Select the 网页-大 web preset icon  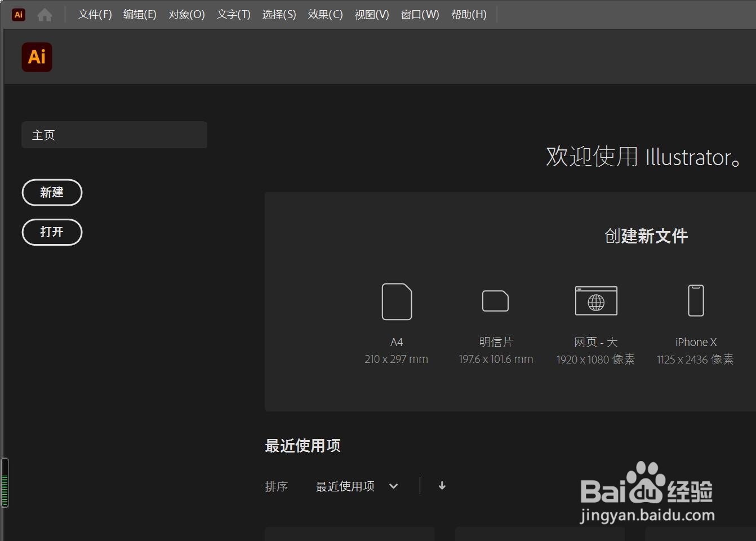click(596, 301)
